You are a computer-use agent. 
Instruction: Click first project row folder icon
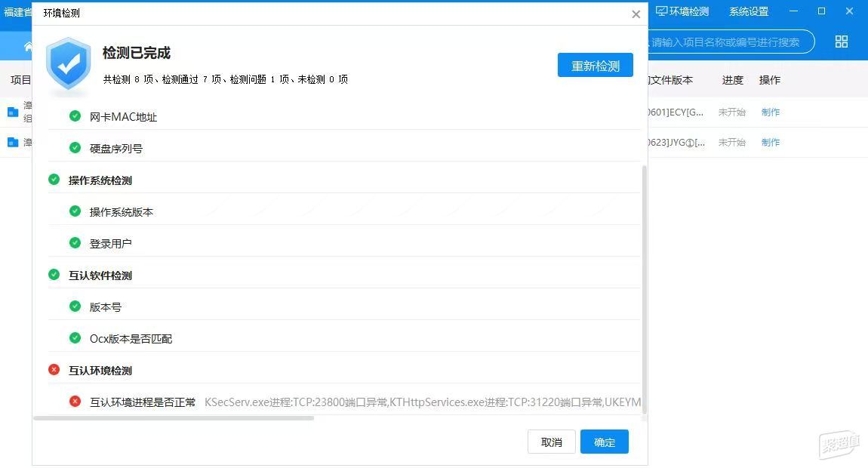[x=13, y=112]
